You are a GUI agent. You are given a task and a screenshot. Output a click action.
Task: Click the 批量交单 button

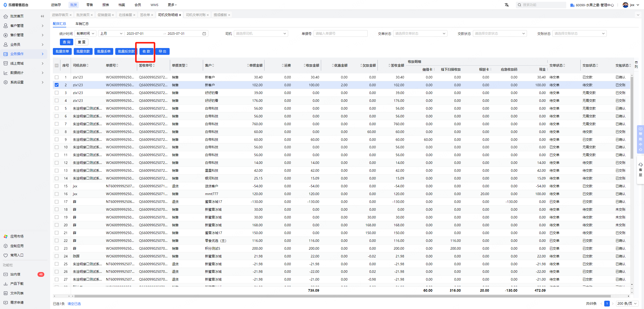[x=62, y=52]
